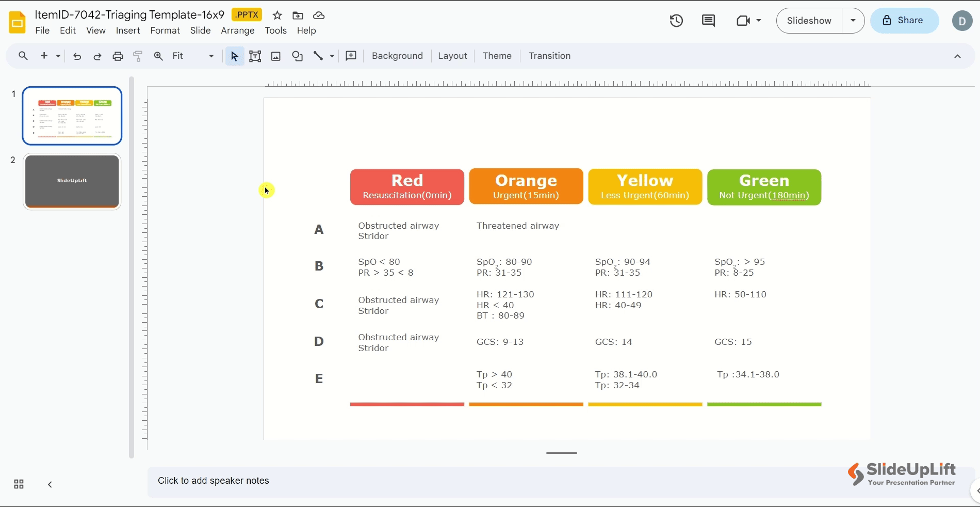The height and width of the screenshot is (507, 980).
Task: Expand the Slideshow options arrow
Action: [x=853, y=21]
